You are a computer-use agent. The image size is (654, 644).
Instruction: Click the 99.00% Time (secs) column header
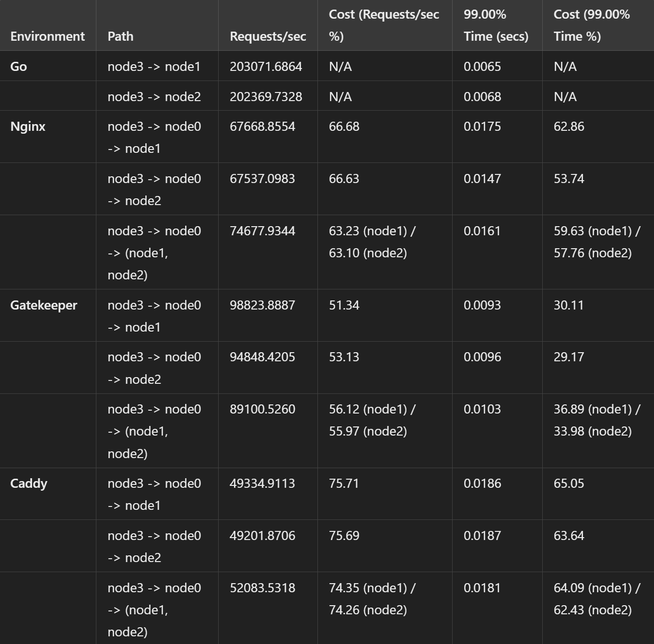(x=496, y=25)
